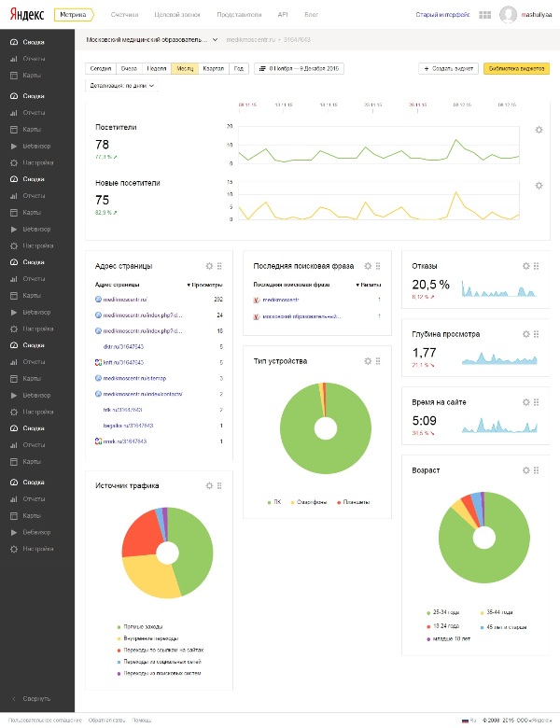Open gear settings of Отказы widget
This screenshot has width=560, height=728.
(525, 266)
